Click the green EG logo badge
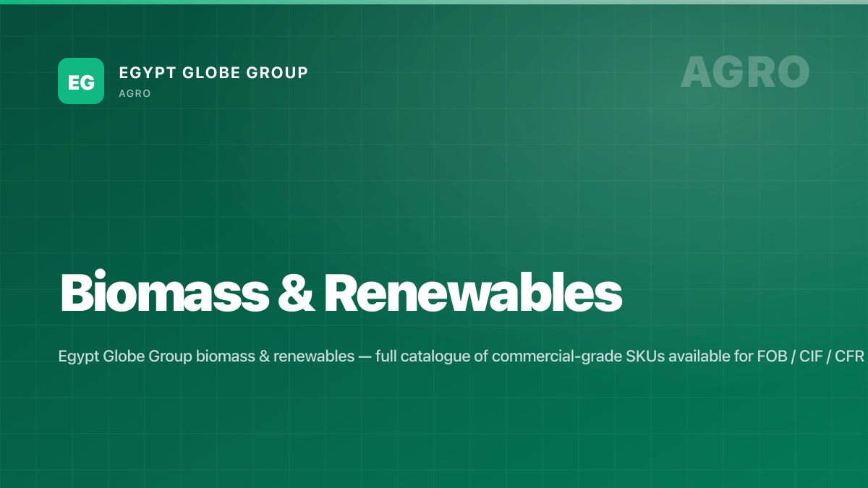Viewport: 868px width, 488px height. [81, 81]
